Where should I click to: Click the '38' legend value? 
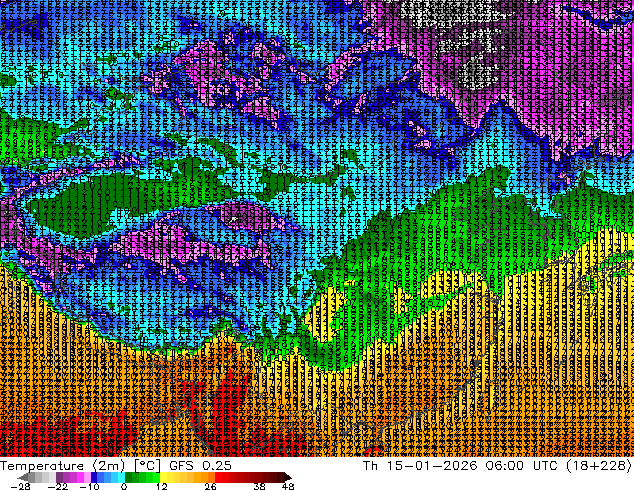[x=259, y=486]
